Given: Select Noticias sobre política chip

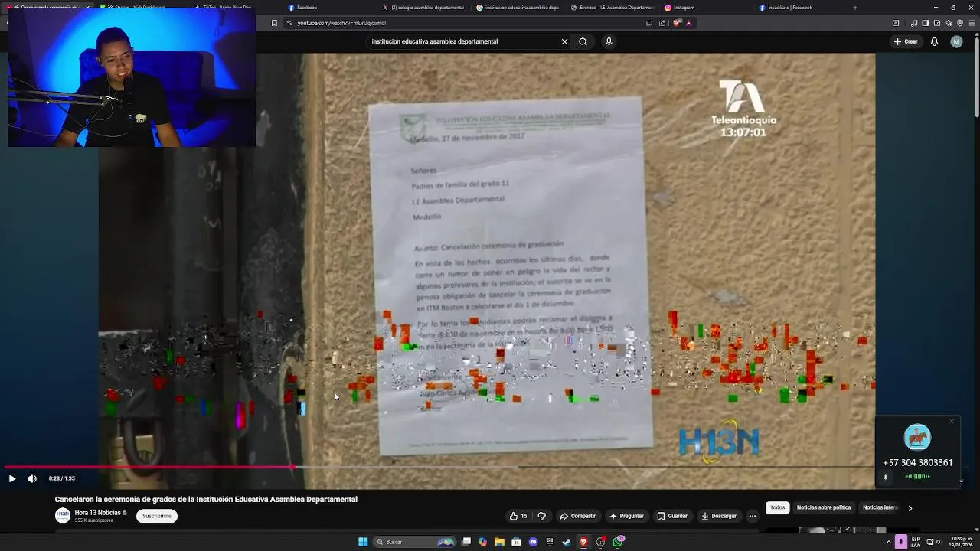Looking at the screenshot, I should 824,507.
